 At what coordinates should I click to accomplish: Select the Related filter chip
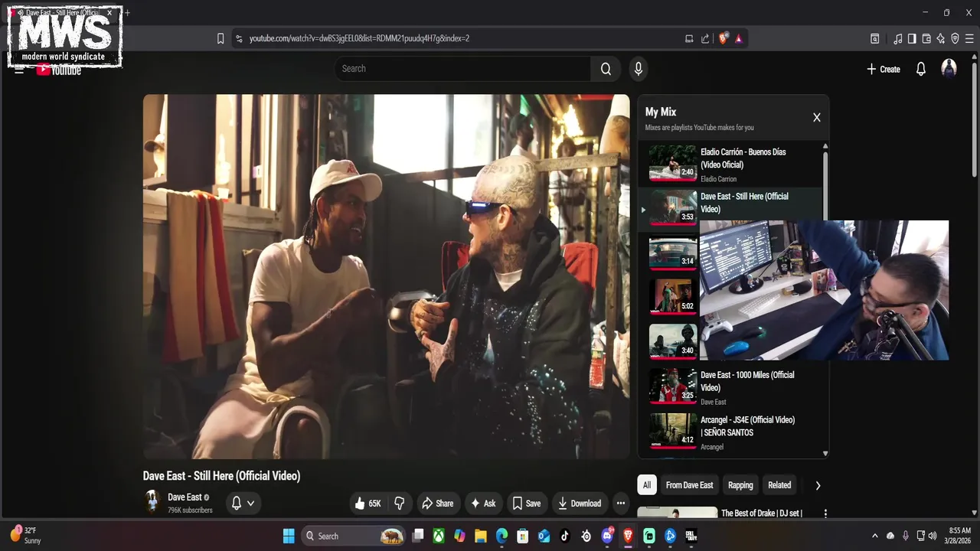(x=779, y=485)
